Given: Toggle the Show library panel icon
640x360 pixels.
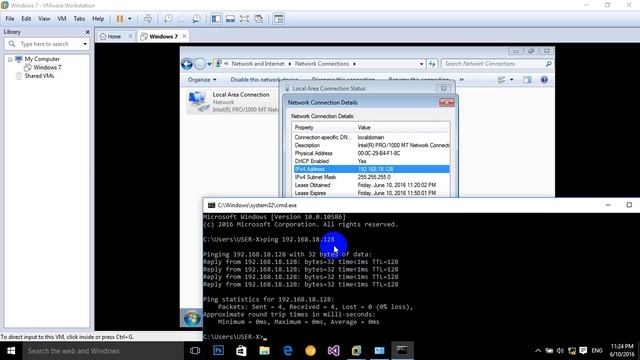Looking at the screenshot, I should (x=216, y=19).
